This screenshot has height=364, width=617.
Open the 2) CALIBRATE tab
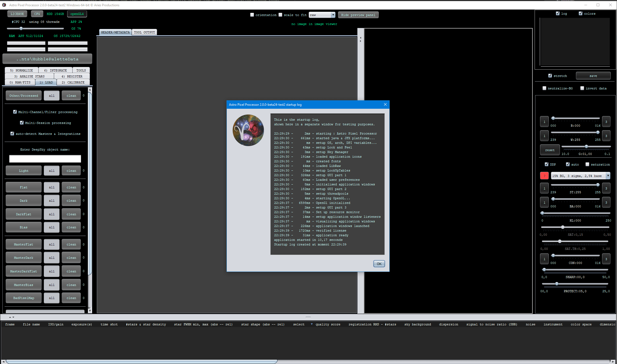73,82
